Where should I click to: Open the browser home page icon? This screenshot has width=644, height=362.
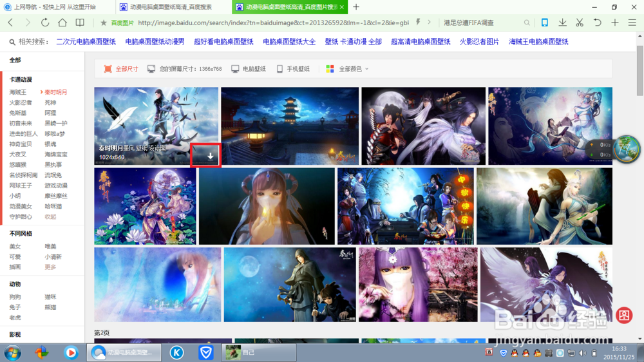pyautogui.click(x=62, y=23)
